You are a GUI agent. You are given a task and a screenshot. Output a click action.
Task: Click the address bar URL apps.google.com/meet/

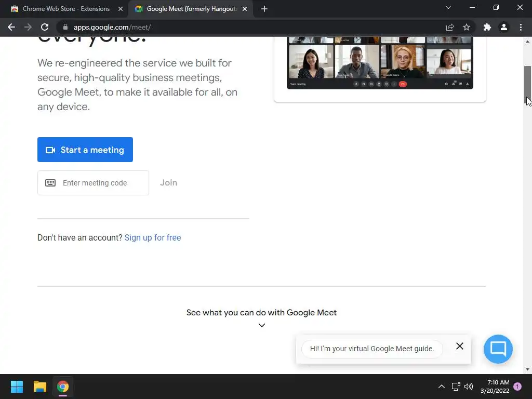(x=112, y=27)
